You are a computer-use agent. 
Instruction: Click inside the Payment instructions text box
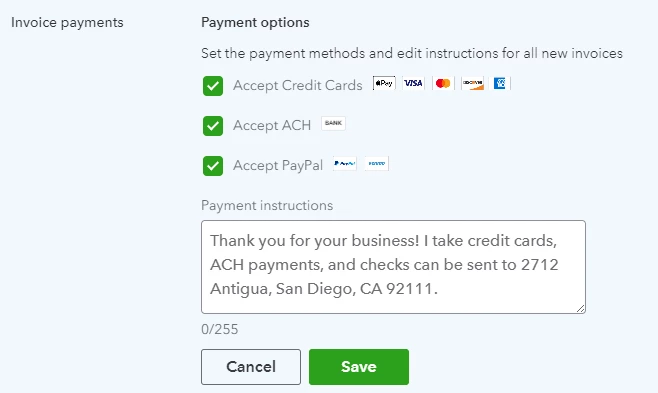pos(393,267)
